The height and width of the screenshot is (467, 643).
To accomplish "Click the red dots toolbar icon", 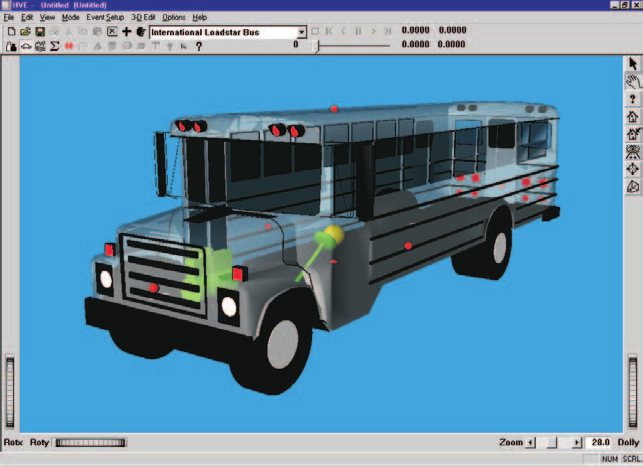I will (69, 46).
